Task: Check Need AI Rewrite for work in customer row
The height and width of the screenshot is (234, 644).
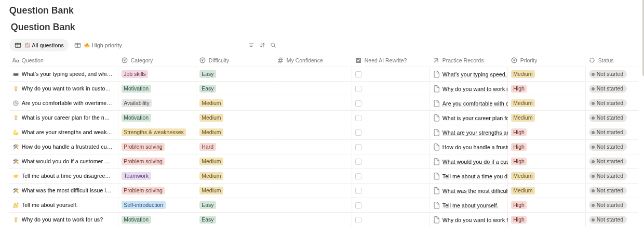Action: pos(358,89)
